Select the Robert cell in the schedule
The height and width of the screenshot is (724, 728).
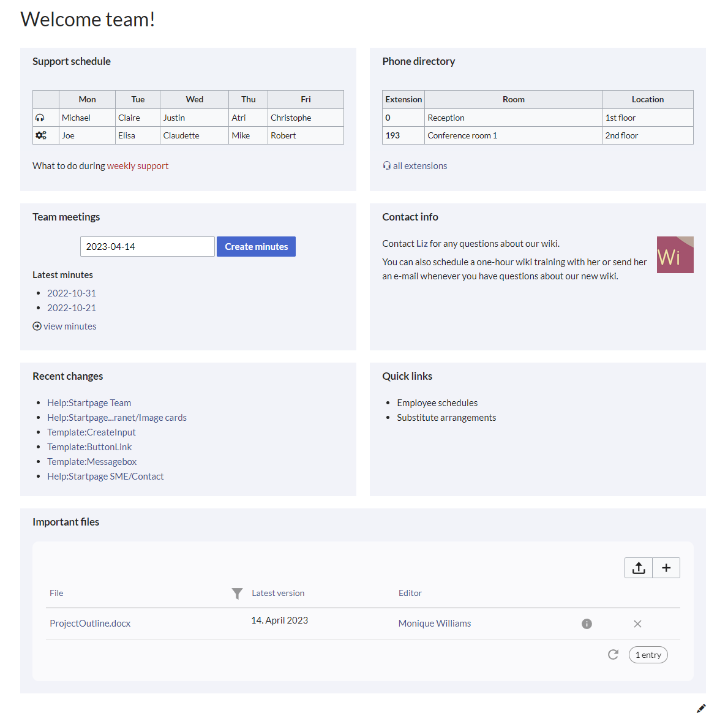pyautogui.click(x=306, y=135)
